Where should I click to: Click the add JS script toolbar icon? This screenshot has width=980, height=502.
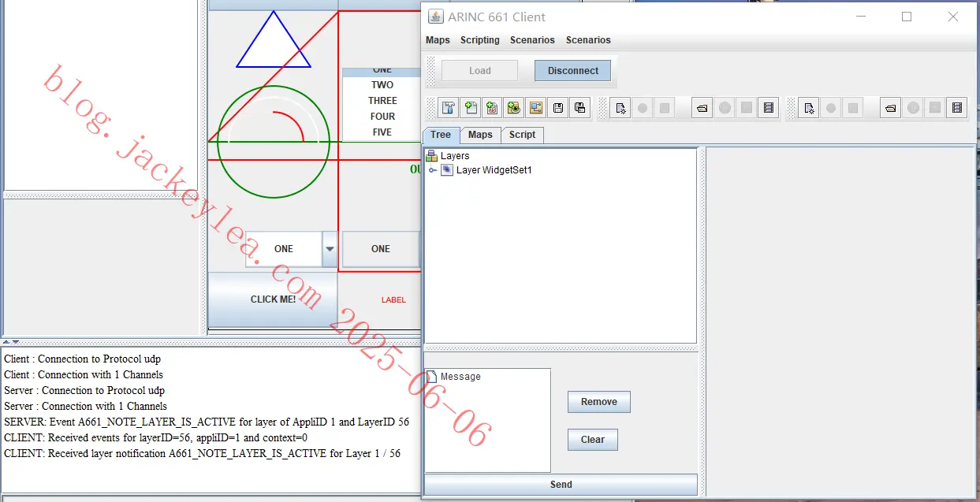(492, 108)
